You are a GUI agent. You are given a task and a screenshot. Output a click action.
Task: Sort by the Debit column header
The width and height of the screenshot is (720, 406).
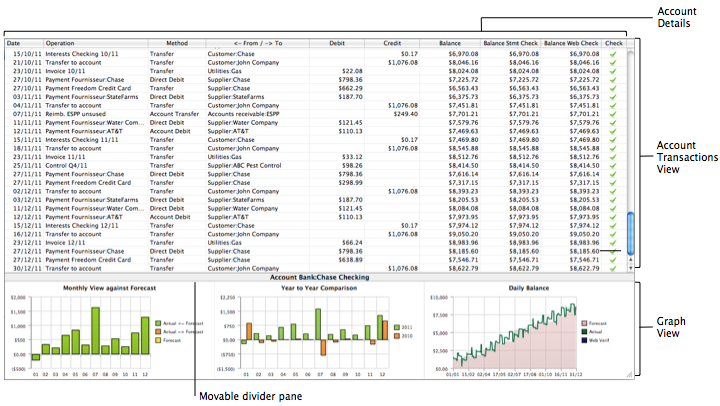[337, 43]
